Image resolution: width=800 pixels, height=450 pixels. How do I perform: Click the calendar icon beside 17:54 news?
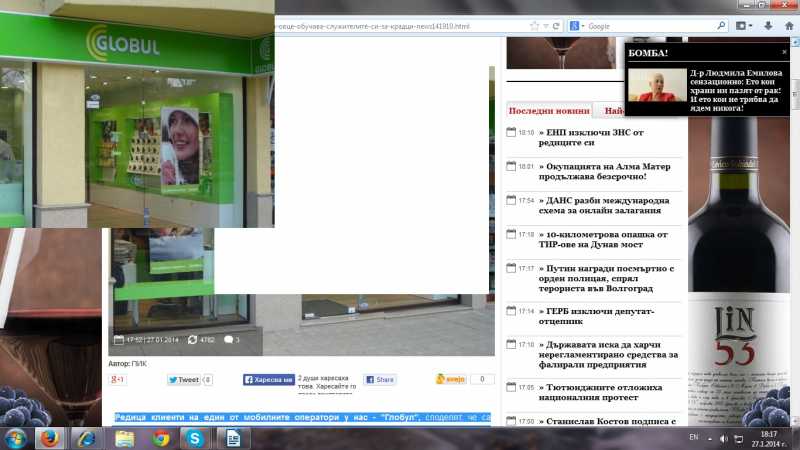point(511,200)
